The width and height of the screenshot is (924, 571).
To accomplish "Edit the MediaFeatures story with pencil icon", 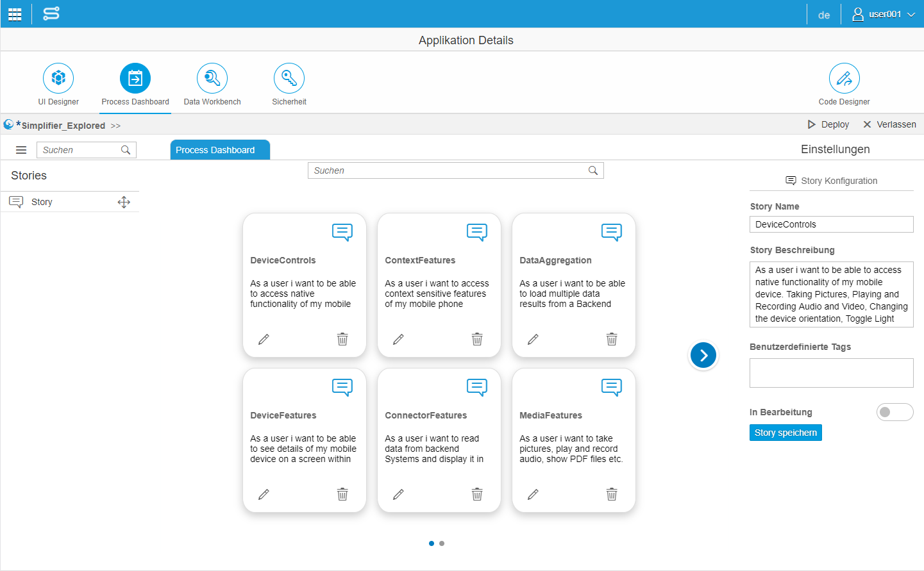I will (x=533, y=494).
